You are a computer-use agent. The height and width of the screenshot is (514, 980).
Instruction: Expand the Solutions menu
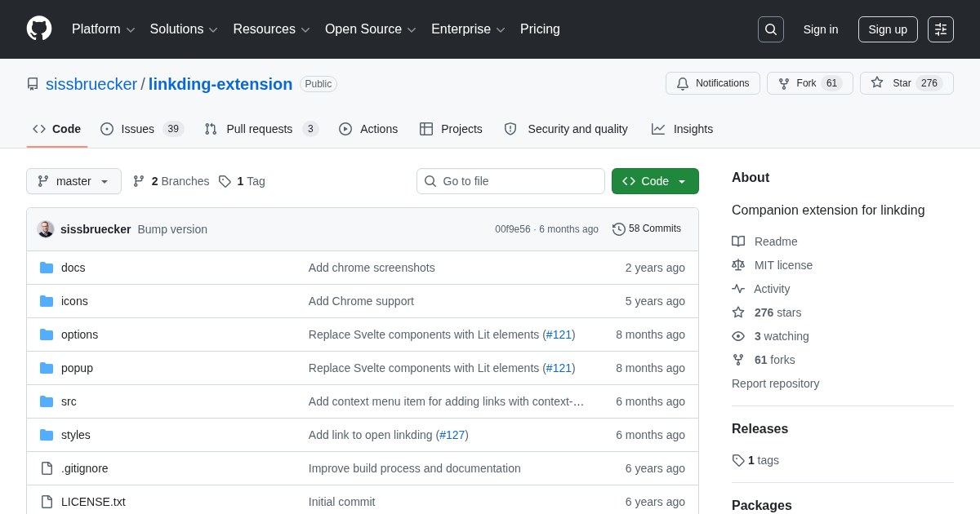tap(184, 29)
